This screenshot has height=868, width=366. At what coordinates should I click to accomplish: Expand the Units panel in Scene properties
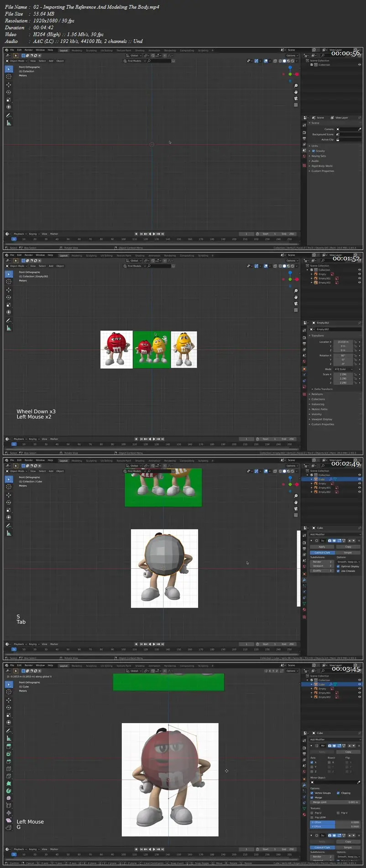(x=314, y=146)
